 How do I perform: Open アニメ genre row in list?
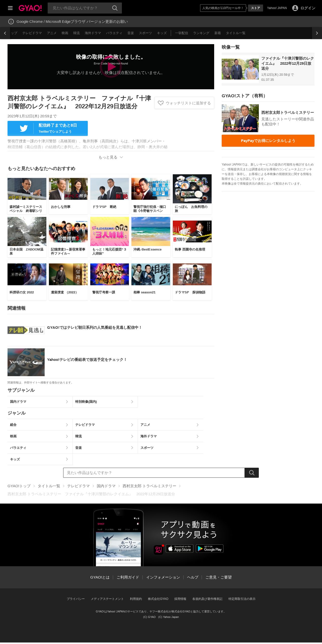pos(171,425)
